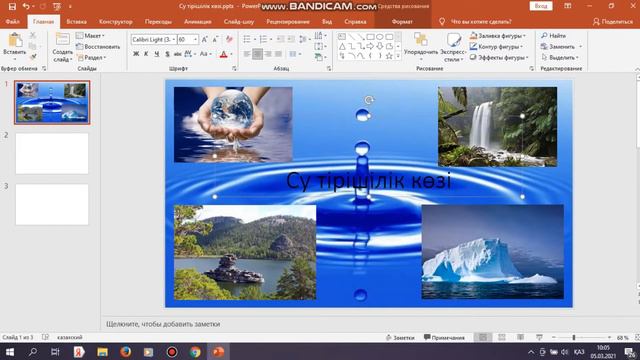Open the character spacing AV dropdown
The image size is (640, 360).
click(x=190, y=54)
